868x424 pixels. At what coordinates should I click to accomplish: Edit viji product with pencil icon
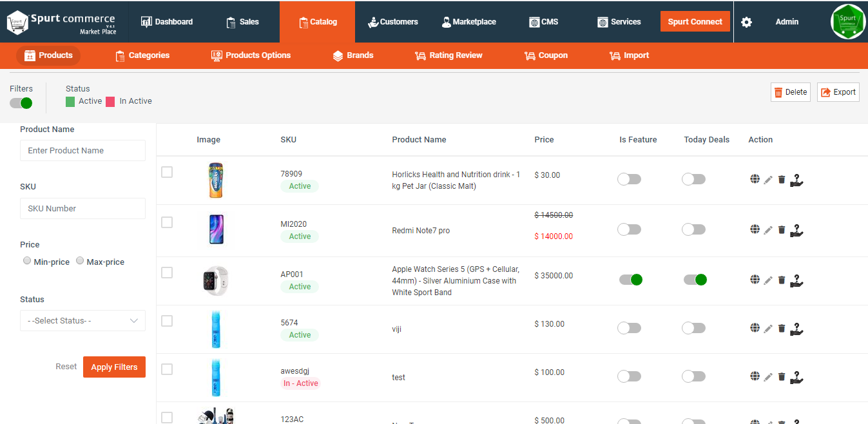768,329
